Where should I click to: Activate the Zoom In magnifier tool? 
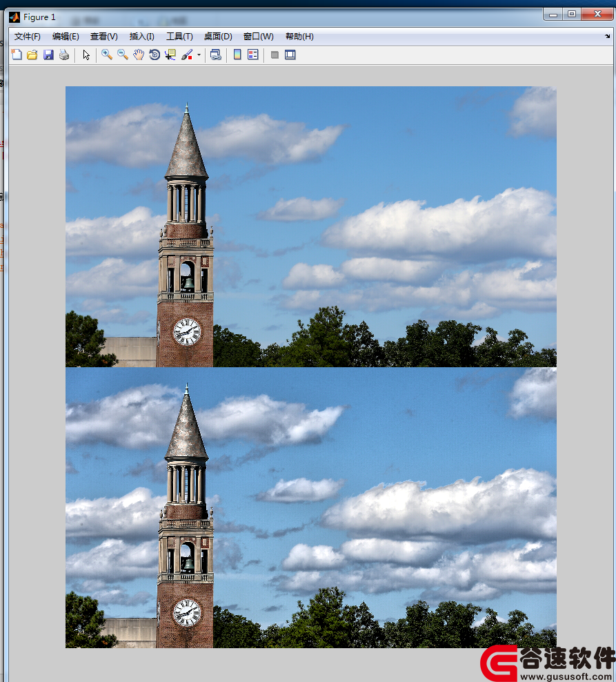click(106, 55)
